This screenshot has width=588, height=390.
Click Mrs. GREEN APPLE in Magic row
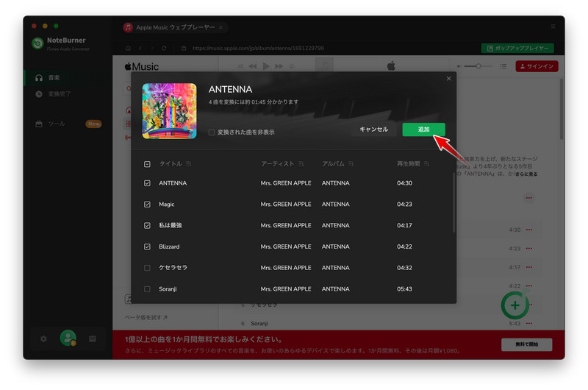[286, 204]
